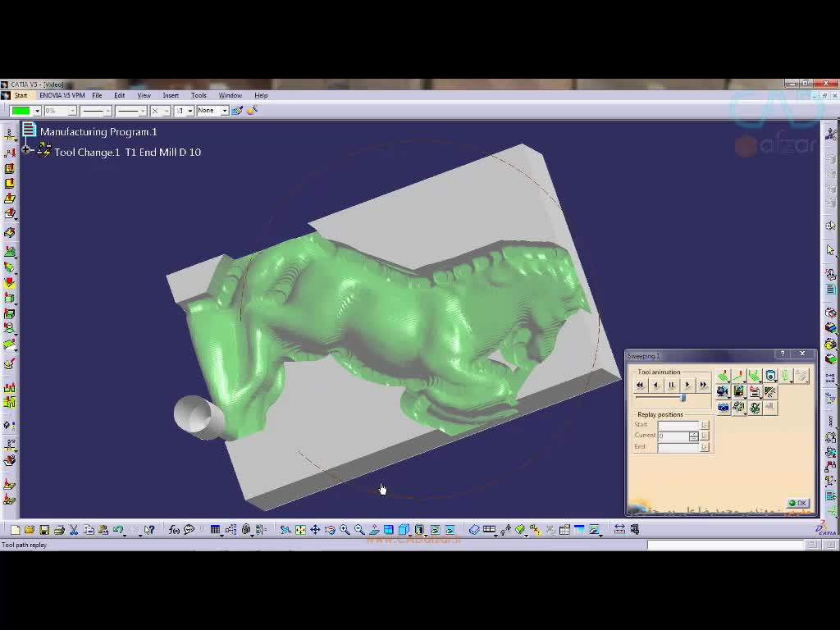
Task: Open the green fill color dropdown
Action: pos(37,111)
